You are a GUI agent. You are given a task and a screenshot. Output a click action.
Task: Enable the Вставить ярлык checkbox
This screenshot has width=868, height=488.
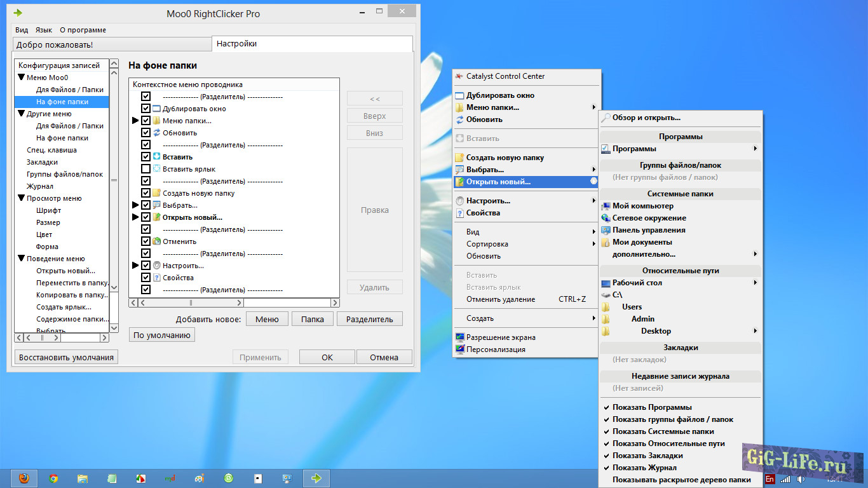(146, 169)
